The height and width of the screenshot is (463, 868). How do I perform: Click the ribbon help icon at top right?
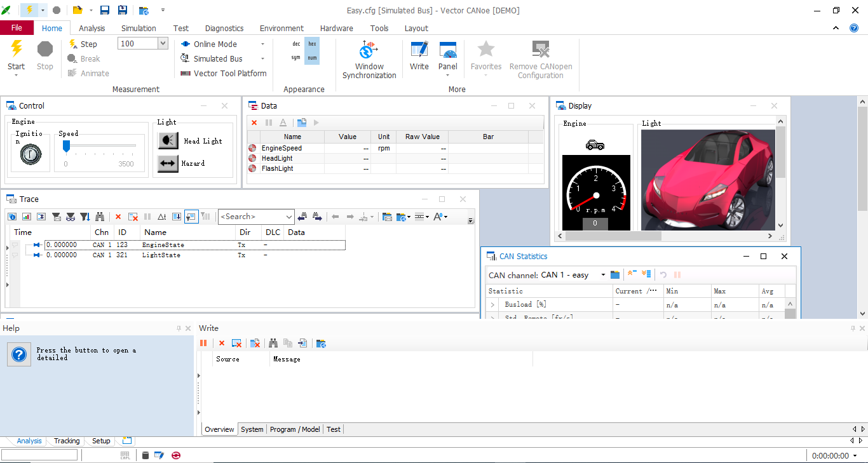click(854, 28)
